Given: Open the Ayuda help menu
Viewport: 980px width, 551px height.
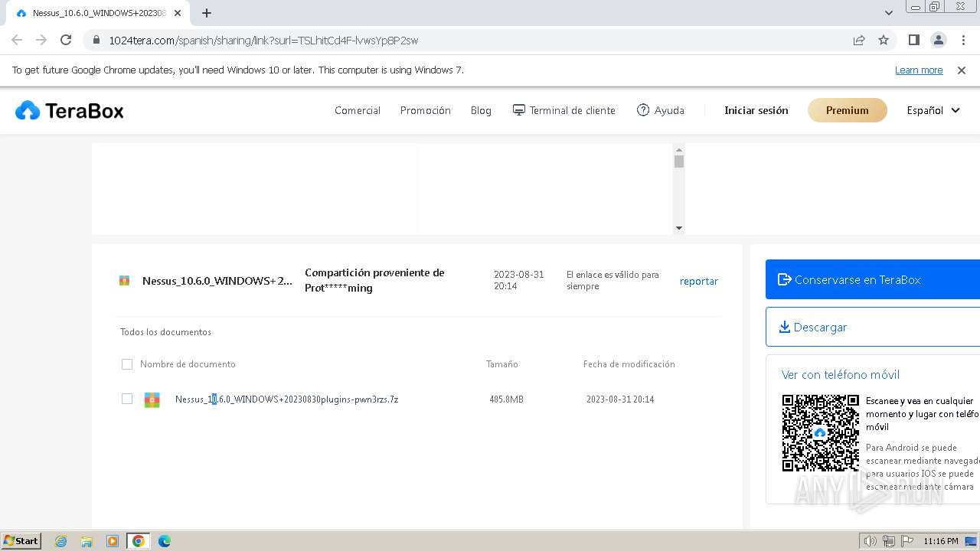Looking at the screenshot, I should 661,110.
